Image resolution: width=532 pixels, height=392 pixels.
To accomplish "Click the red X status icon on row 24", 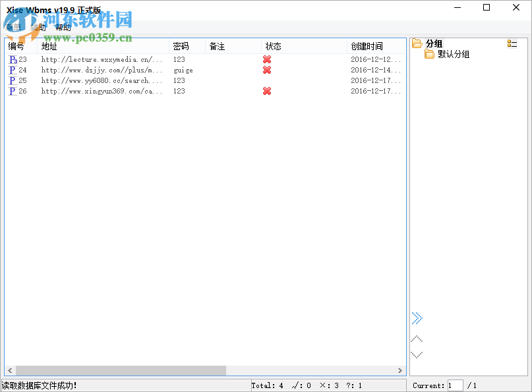I will (x=266, y=70).
